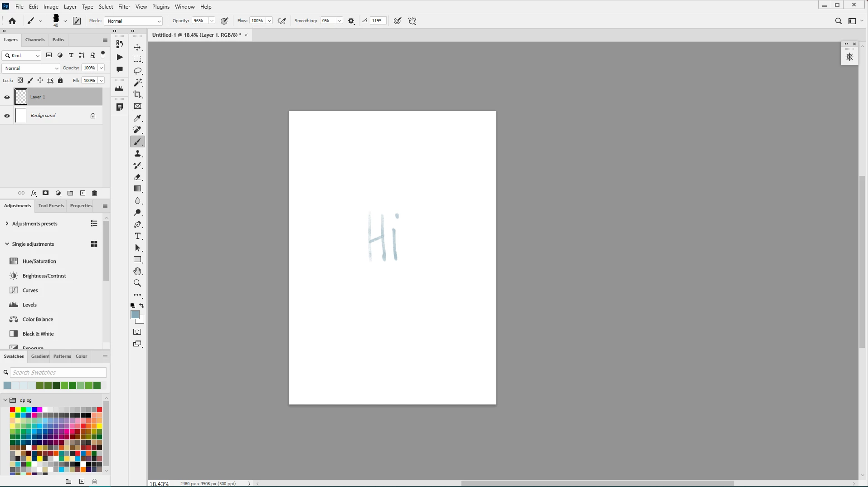Image resolution: width=868 pixels, height=487 pixels.
Task: Toggle lock transparent pixels
Action: point(20,81)
